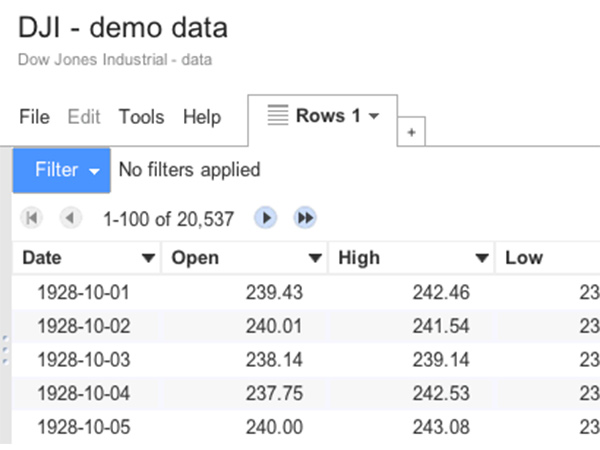600x450 pixels.
Task: Expand the High column dropdown arrow
Action: pos(481,258)
